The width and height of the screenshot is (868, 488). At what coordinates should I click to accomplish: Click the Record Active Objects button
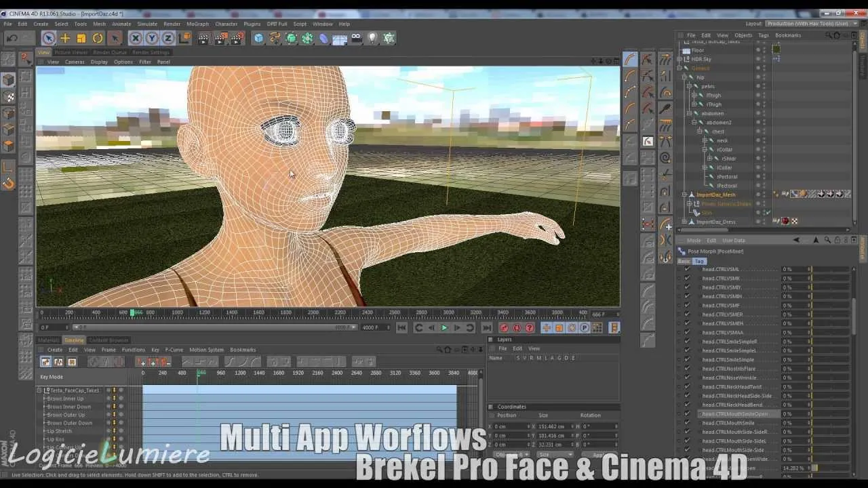504,327
